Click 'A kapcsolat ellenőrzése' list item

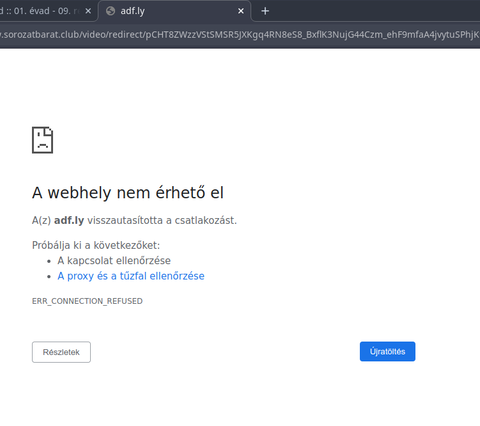click(114, 260)
